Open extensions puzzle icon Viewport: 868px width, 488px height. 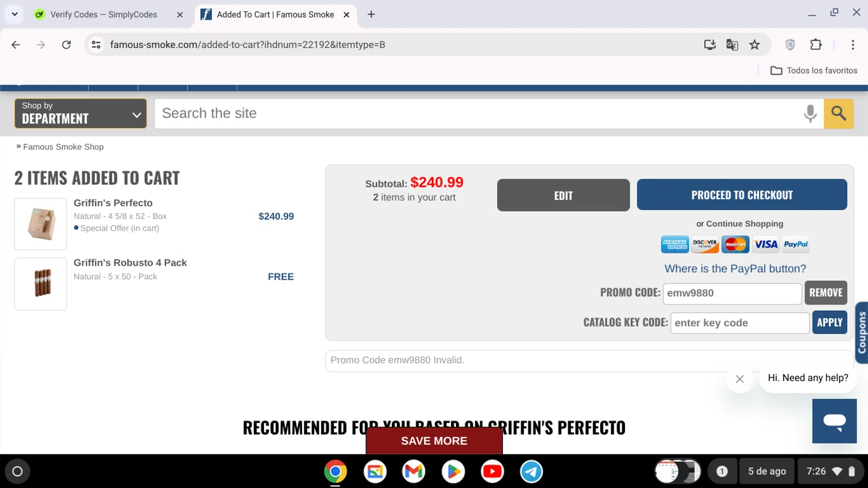coord(816,45)
